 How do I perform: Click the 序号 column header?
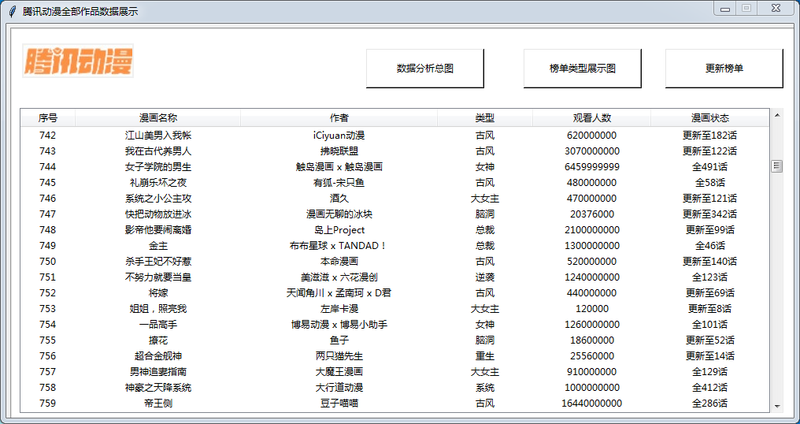click(x=47, y=118)
